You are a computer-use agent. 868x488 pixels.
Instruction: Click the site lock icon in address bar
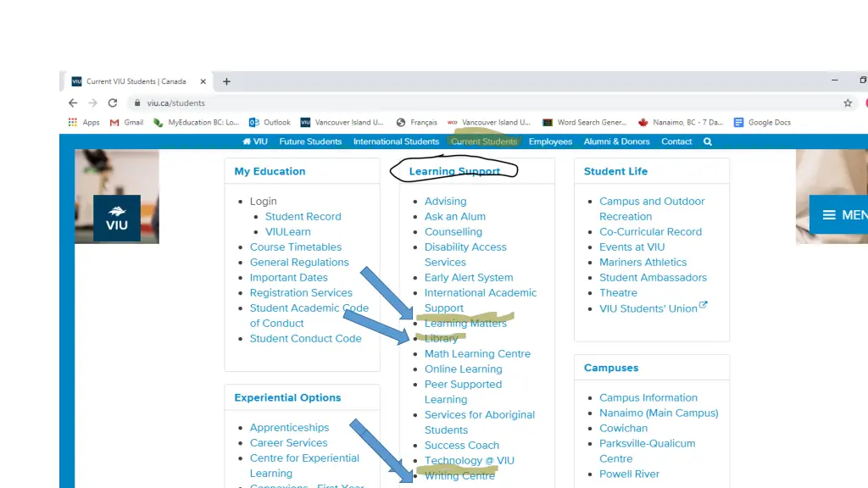pos(137,103)
